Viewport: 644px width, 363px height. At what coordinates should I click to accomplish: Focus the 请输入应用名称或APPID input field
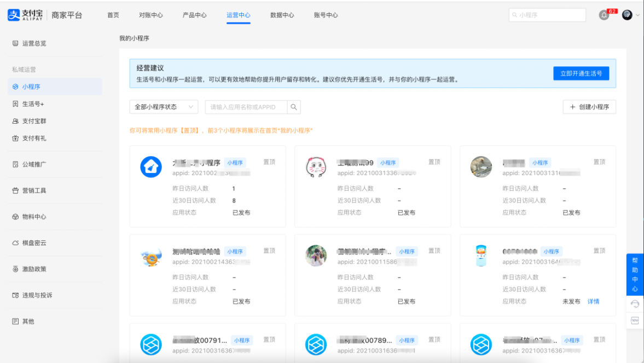[x=246, y=107]
